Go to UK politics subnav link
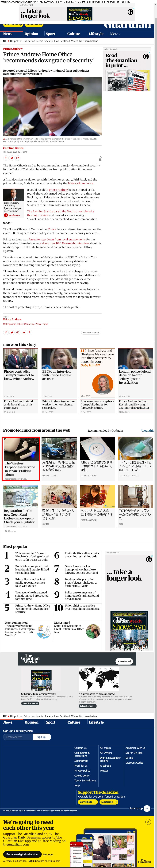 (x=16, y=41)
